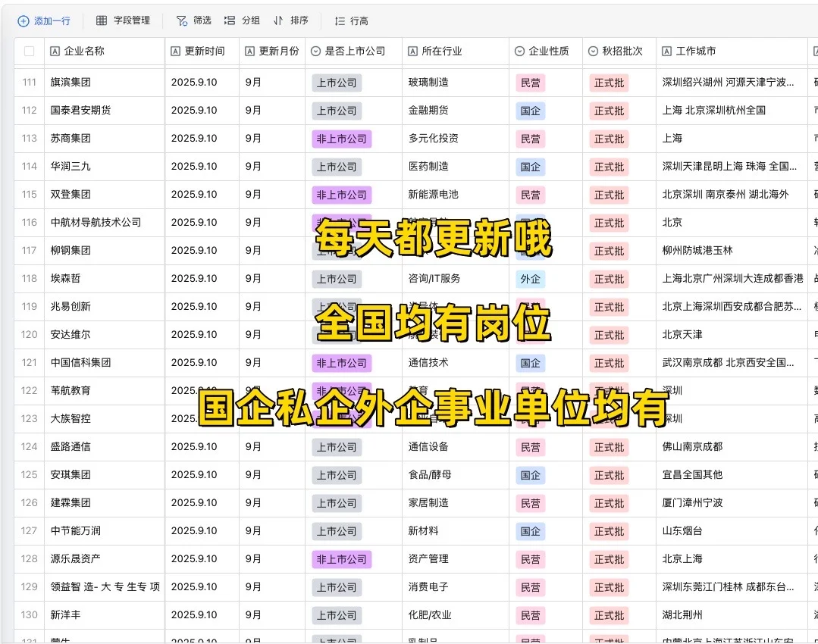Click text-type icon of 更新时间 column
Viewport: 818px width, 644px height.
pos(175,51)
